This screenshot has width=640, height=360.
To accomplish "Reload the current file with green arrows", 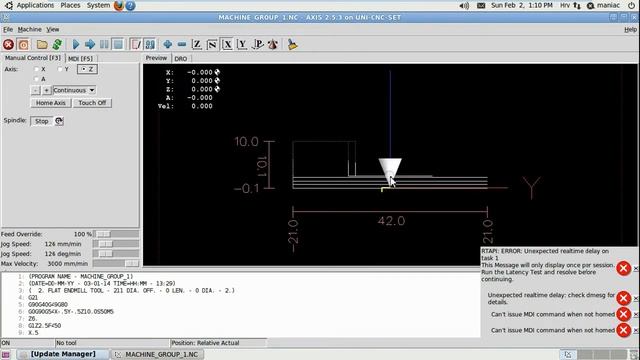I will tap(57, 44).
